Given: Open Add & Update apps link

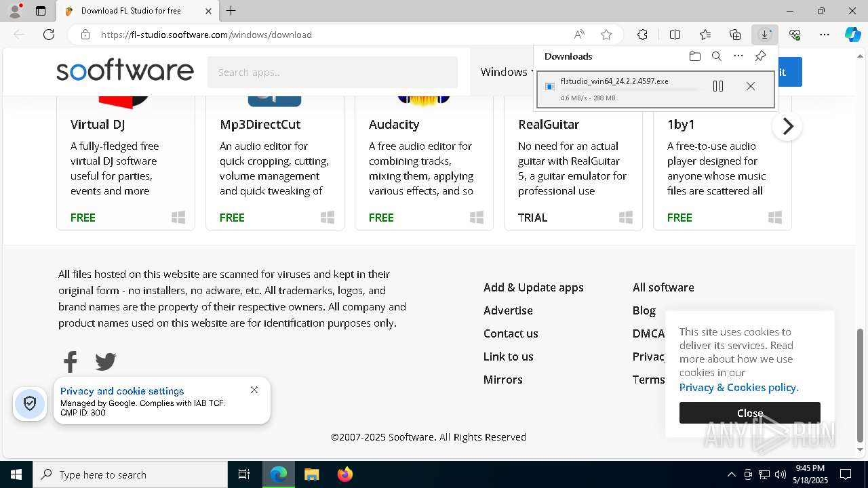Looking at the screenshot, I should pos(534,287).
